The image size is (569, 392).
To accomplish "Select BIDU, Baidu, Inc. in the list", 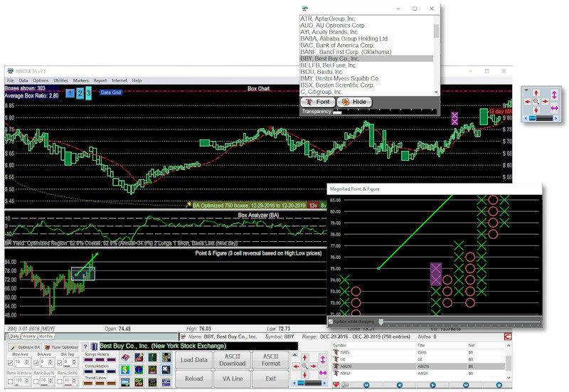I will click(x=366, y=72).
